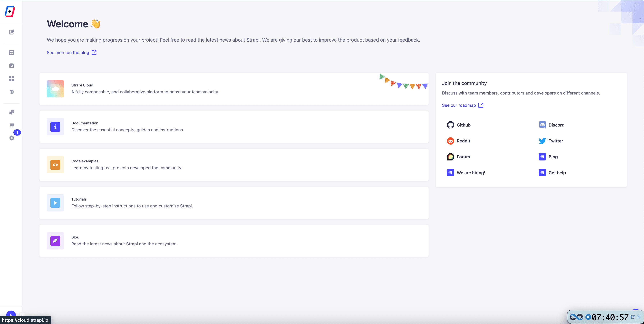Open the Plugins puzzle-piece icon
644x324 pixels.
click(x=11, y=112)
